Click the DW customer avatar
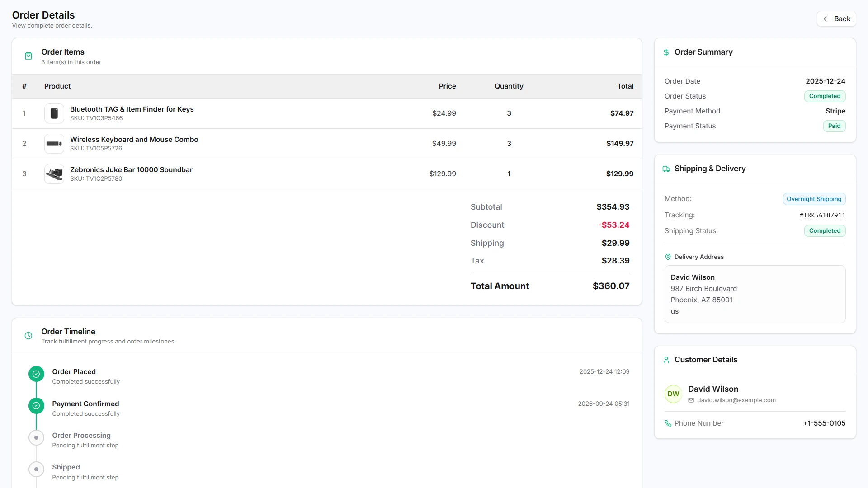 point(673,394)
